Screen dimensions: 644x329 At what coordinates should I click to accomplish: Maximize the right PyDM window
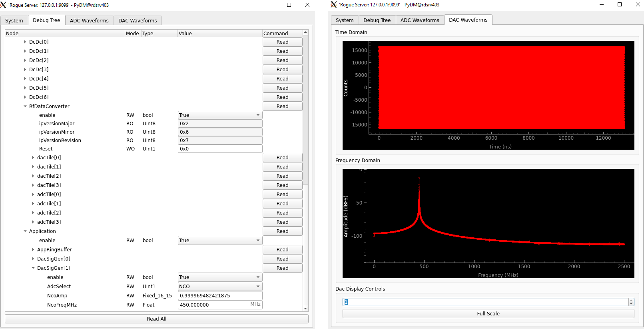(x=620, y=5)
